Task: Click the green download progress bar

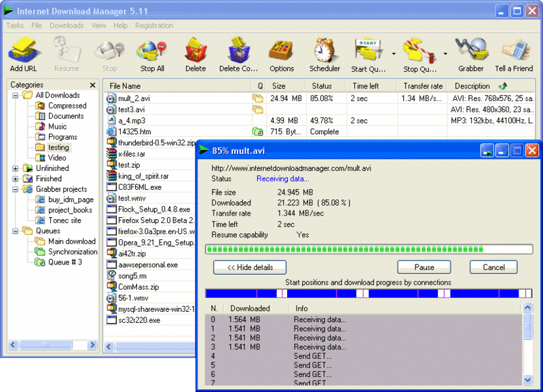Action: click(x=369, y=249)
